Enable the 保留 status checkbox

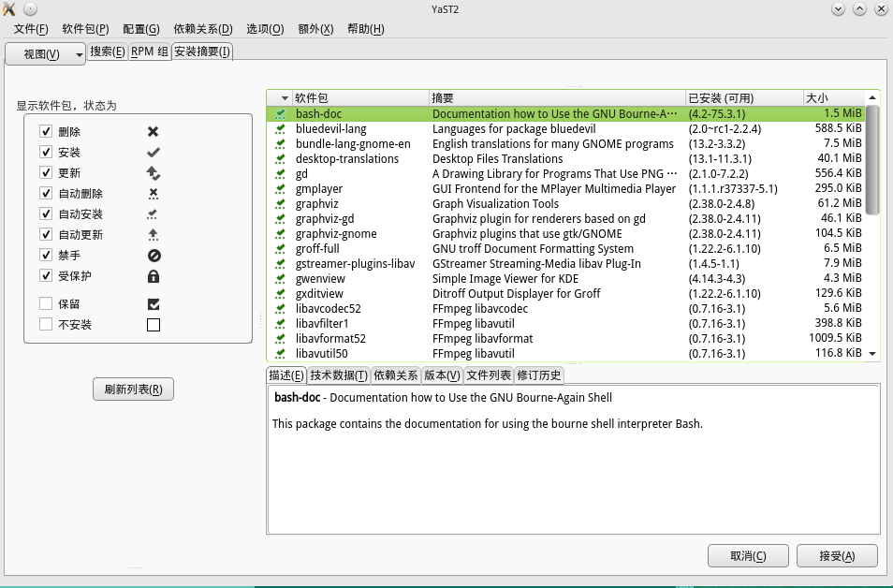(46, 303)
